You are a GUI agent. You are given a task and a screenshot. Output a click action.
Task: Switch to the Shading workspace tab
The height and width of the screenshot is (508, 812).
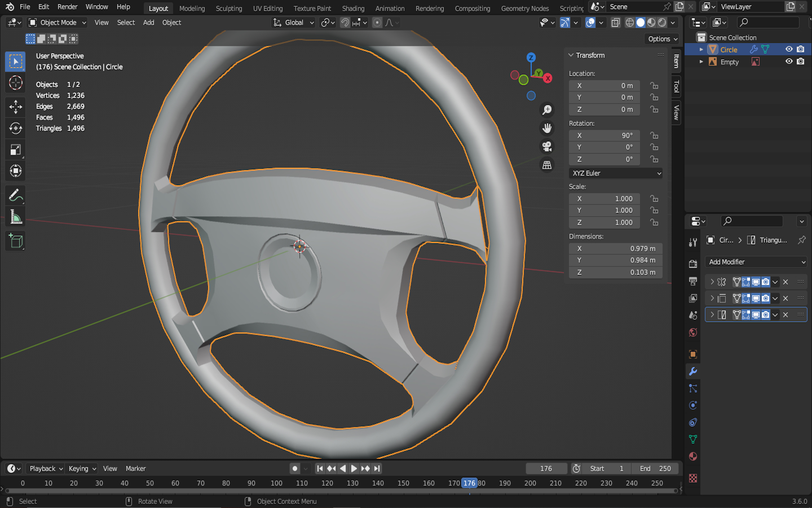tap(353, 8)
